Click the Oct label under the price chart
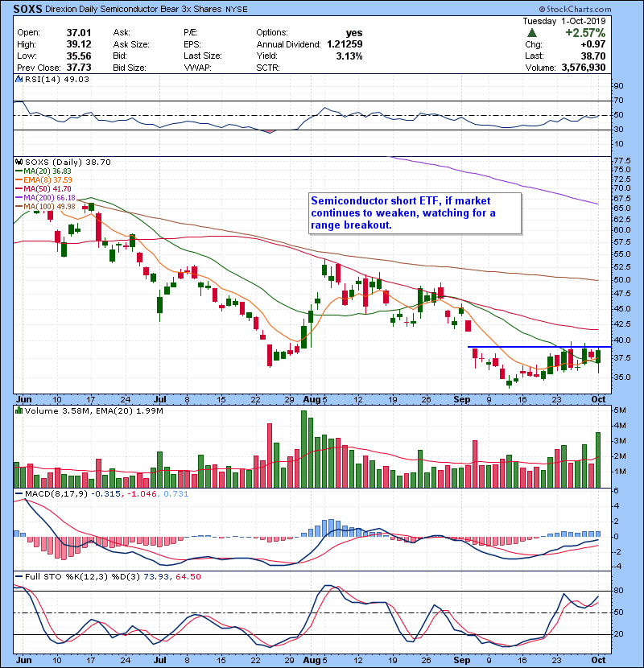This screenshot has width=644, height=668. 598,400
